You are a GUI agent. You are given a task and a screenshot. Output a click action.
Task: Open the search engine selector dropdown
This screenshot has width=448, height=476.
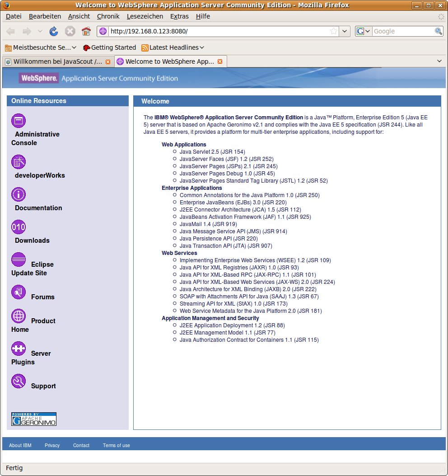[x=364, y=31]
